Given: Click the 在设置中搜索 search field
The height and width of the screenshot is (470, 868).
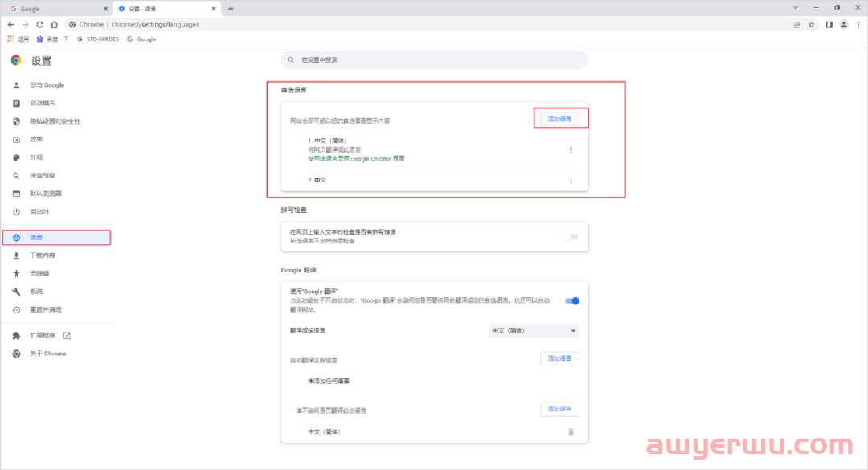Looking at the screenshot, I should (435, 60).
